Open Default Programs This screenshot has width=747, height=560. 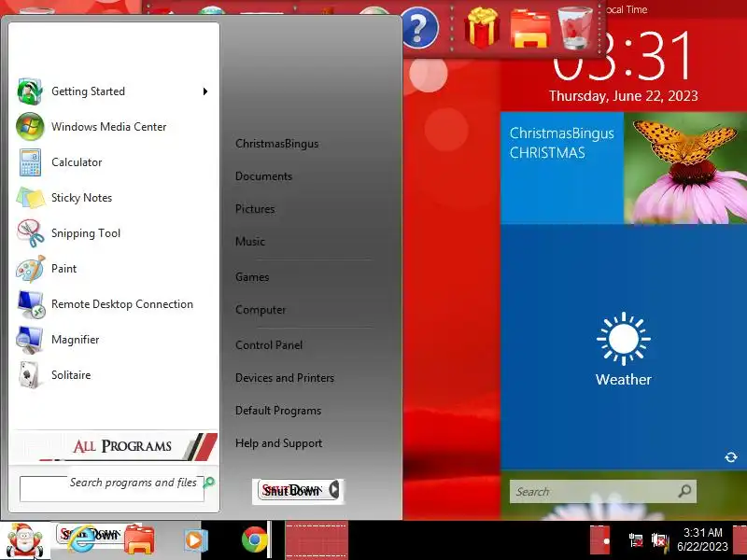coord(278,411)
